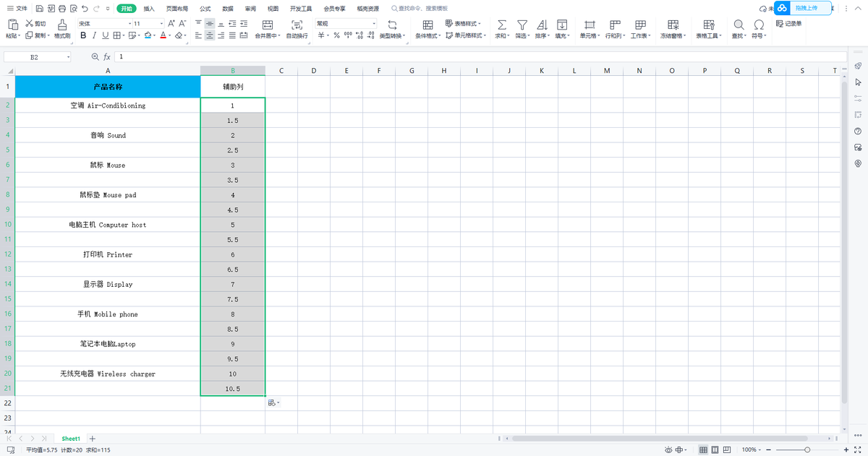Click the Print icon in quick access toolbar
The image size is (868, 456).
(62, 9)
